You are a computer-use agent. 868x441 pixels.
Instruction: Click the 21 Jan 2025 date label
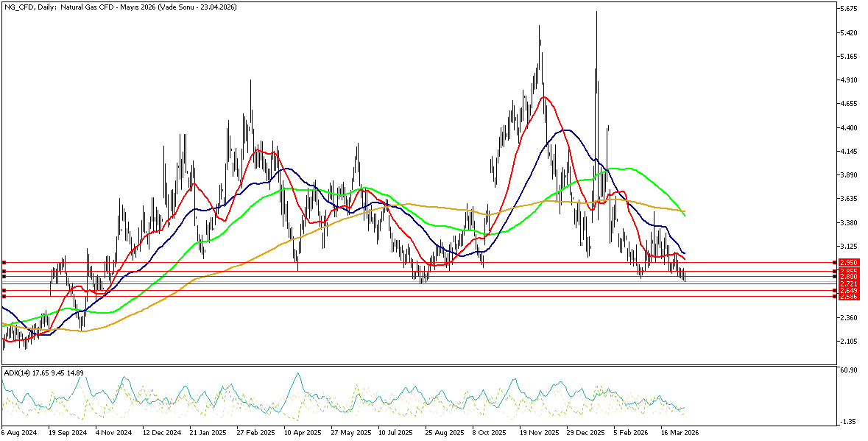click(210, 434)
